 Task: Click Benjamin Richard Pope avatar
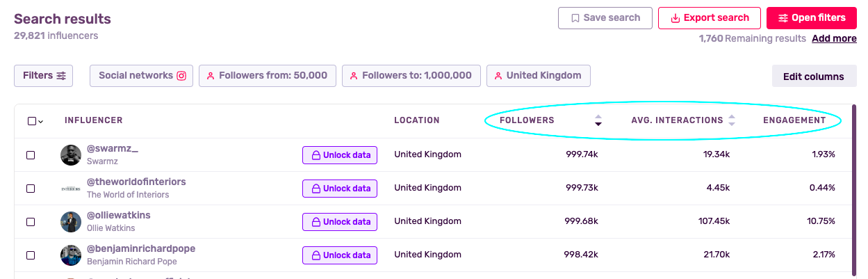(x=71, y=255)
